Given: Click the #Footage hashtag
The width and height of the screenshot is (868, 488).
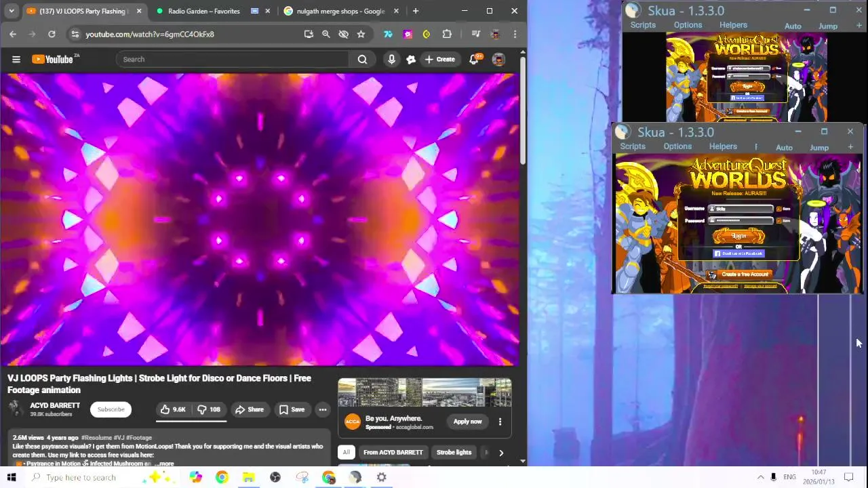Looking at the screenshot, I should click(x=139, y=438).
